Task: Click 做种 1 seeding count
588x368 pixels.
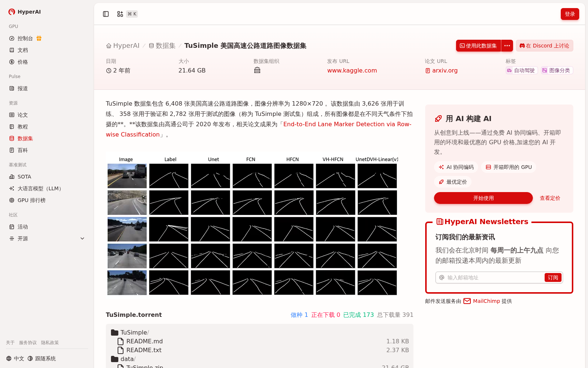Action: [x=299, y=315]
